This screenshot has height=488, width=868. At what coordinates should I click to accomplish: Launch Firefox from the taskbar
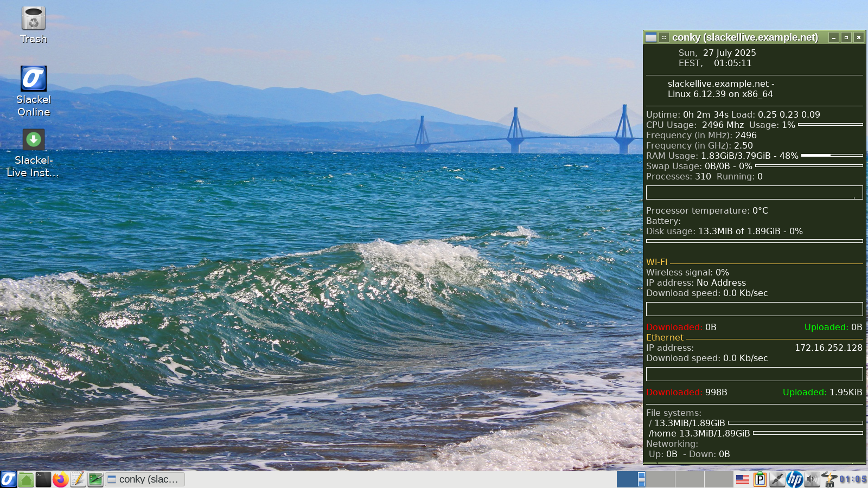(x=61, y=479)
